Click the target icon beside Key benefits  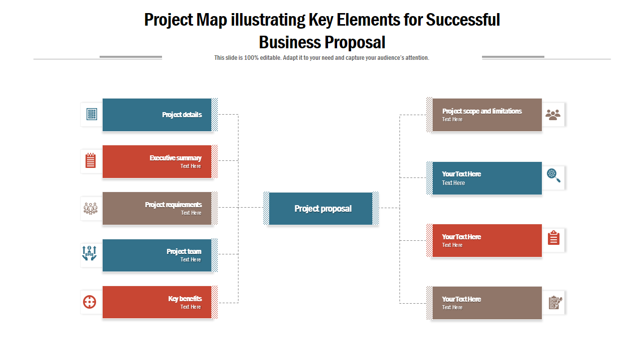(x=90, y=302)
